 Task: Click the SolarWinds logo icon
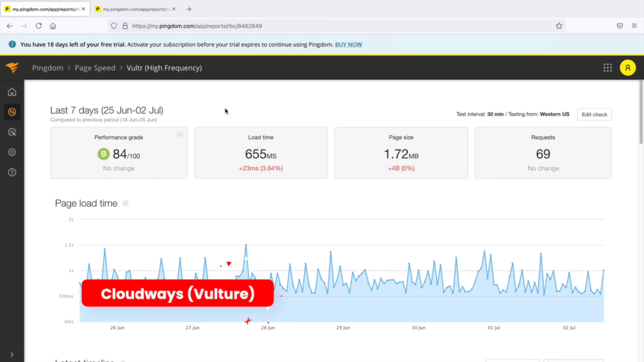tap(13, 67)
